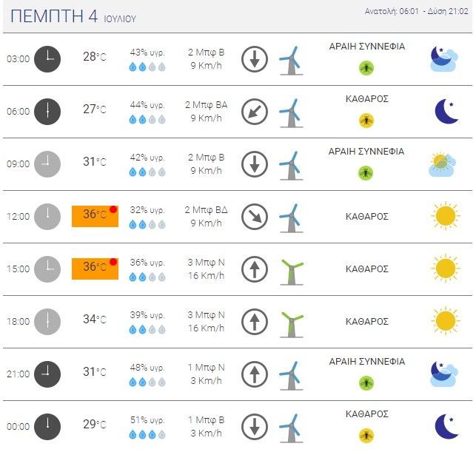
Task: Click the sunrise and sunset times text
Action: (418, 12)
